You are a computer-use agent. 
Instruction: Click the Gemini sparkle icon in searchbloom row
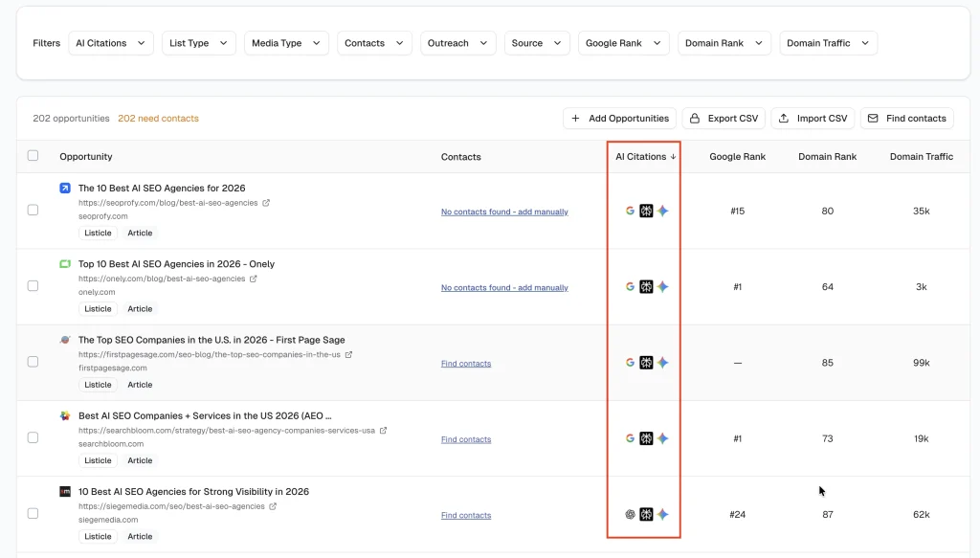662,438
